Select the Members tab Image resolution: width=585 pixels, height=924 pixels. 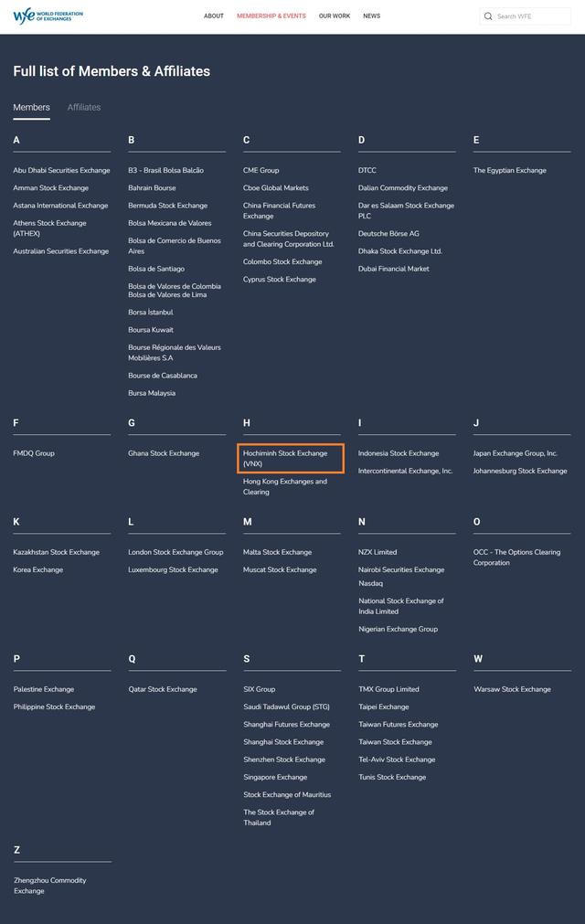[31, 107]
